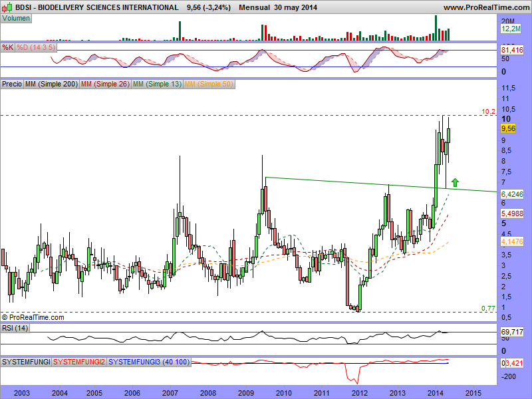Select the %D (14 3 5) label
532x399 pixels.
[36, 47]
